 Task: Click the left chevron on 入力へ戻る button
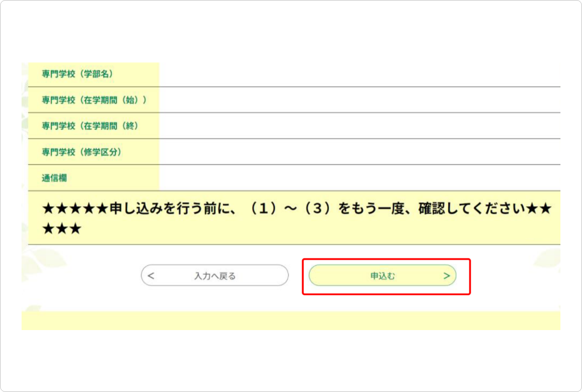coord(151,276)
